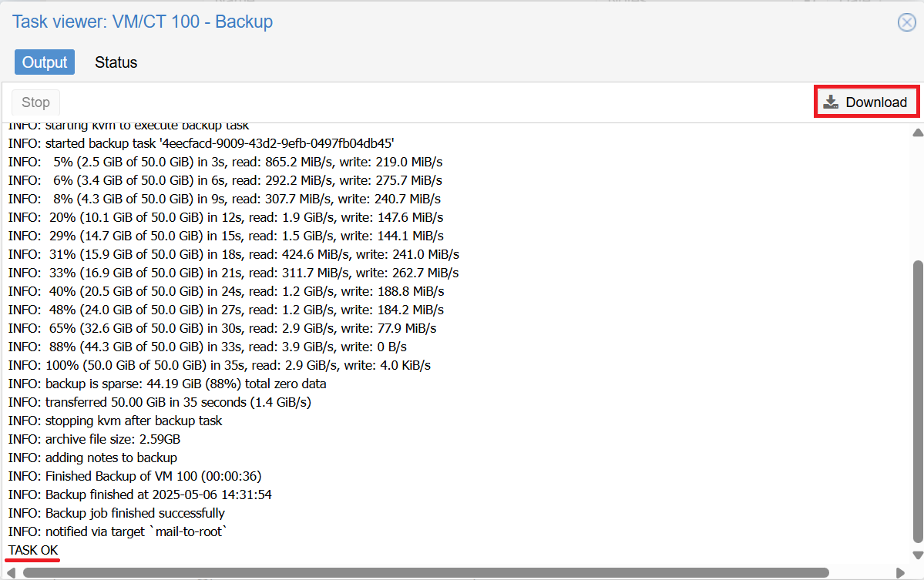This screenshot has height=580, width=924.
Task: Download the backup task log
Action: [866, 102]
